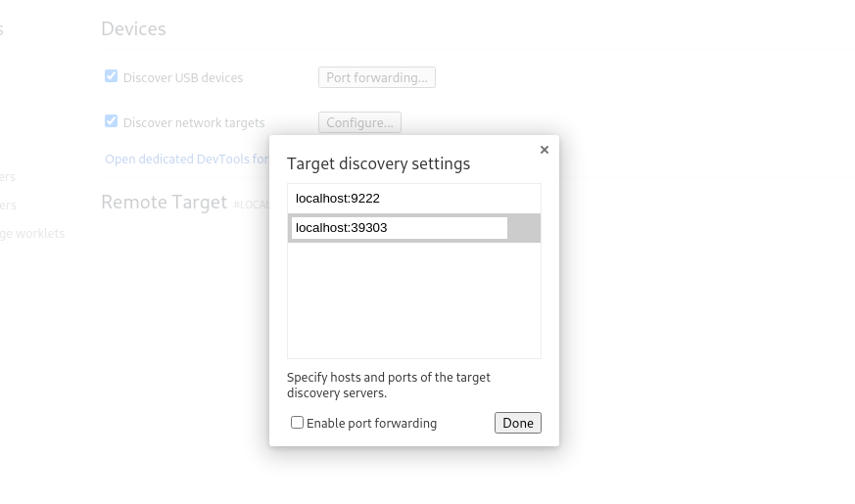Screen dimensions: 855x504
Task: Edit the localhost:39303 input field
Action: (400, 228)
